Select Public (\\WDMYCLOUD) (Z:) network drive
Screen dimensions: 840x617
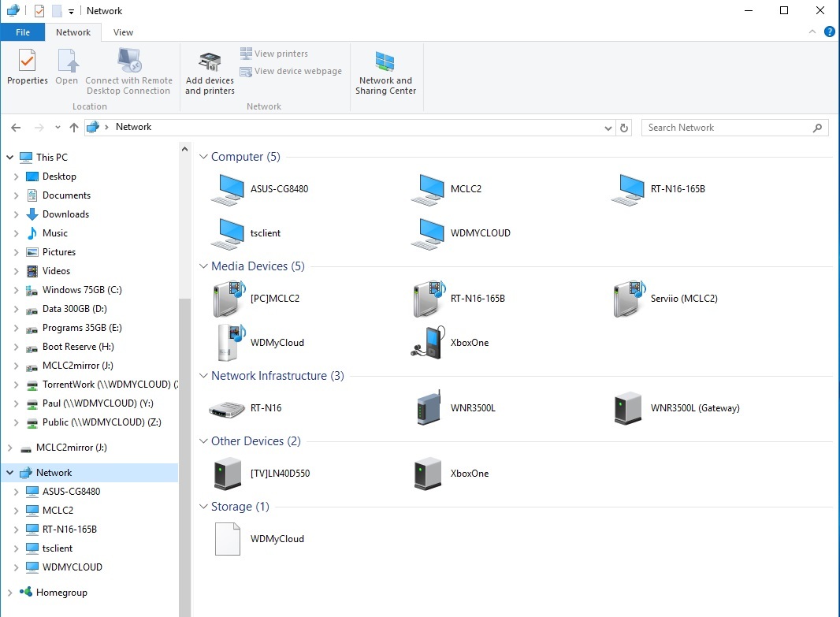(x=102, y=422)
